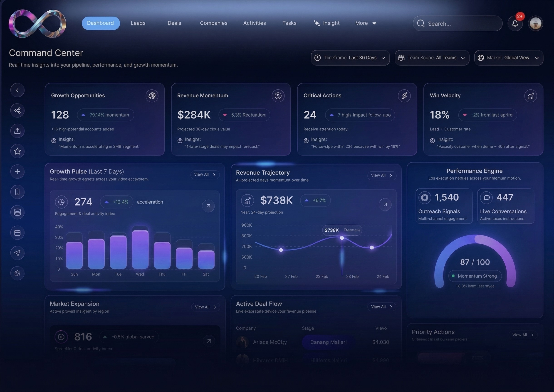Click the notification bell icon
Viewport: 554px width, 392px height.
pyautogui.click(x=515, y=23)
